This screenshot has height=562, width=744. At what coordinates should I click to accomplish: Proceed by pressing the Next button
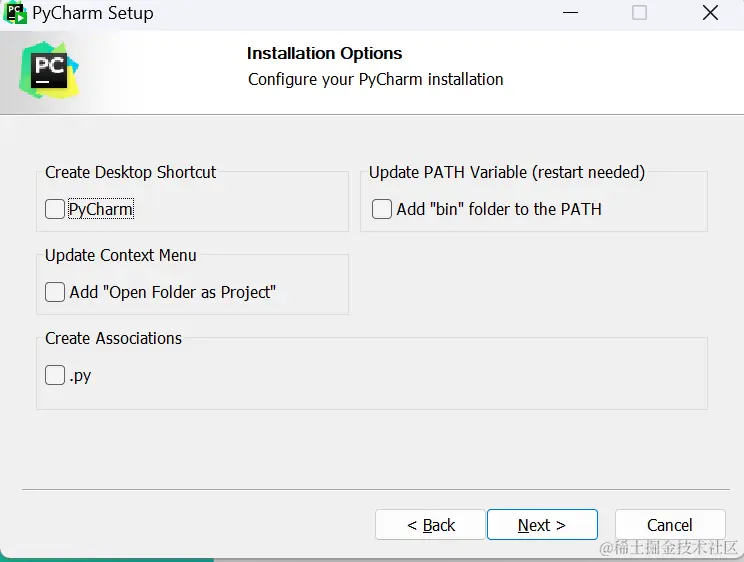point(542,525)
